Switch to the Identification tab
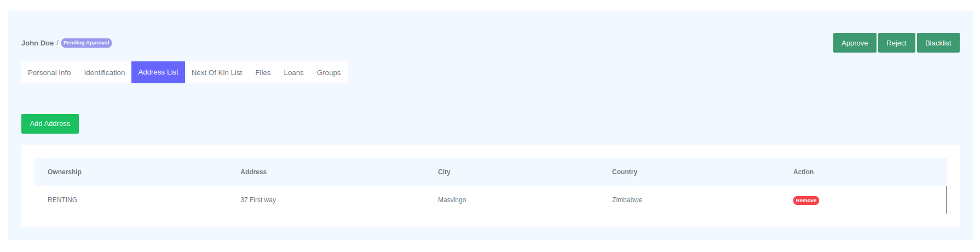 coord(104,72)
